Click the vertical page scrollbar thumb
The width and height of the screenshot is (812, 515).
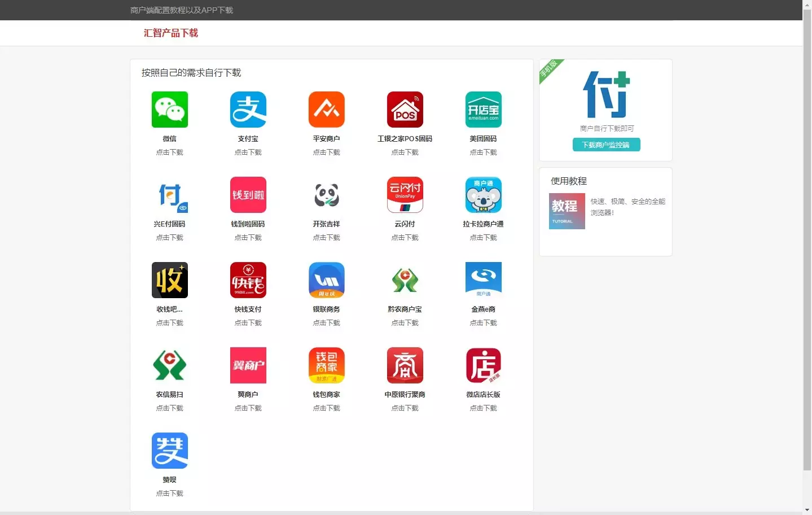point(807,239)
